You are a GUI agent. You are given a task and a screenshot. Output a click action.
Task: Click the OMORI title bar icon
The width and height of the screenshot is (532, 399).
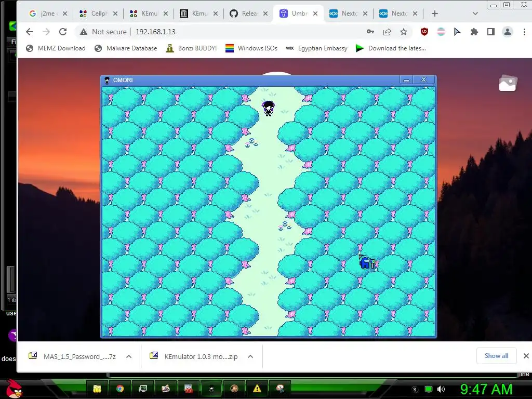107,80
